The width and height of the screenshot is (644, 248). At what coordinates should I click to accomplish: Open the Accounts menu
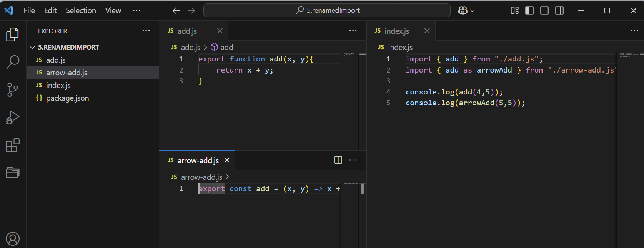coord(13,239)
